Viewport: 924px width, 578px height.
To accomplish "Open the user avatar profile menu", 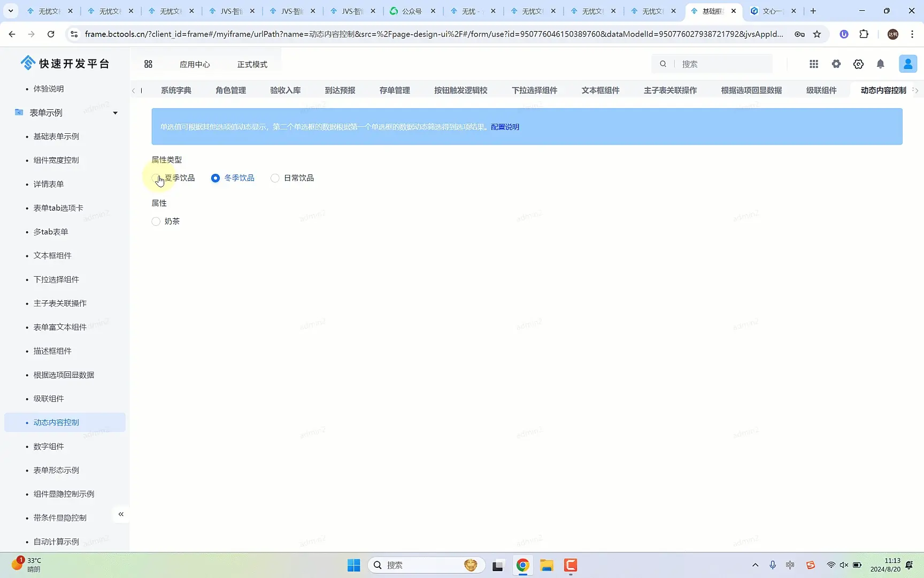I will tap(908, 64).
